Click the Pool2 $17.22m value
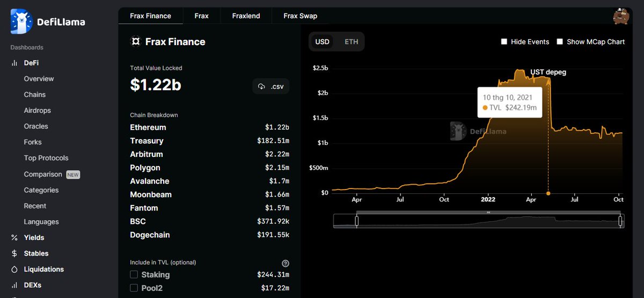644x298 pixels. click(x=276, y=288)
